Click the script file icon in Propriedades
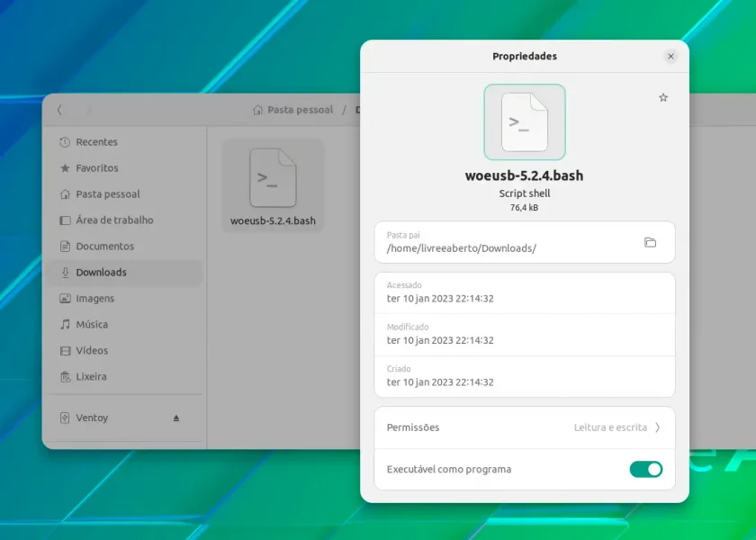Viewport: 756px width, 540px height. 525,122
